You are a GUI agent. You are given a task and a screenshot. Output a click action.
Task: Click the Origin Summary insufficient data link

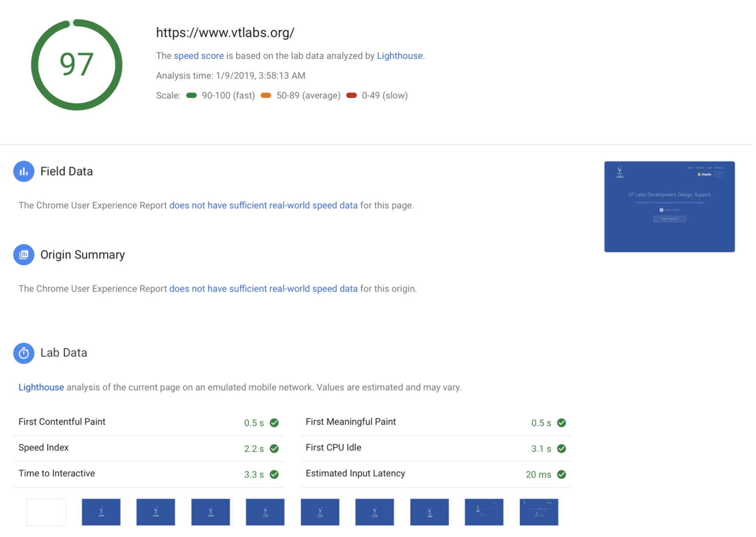(263, 288)
